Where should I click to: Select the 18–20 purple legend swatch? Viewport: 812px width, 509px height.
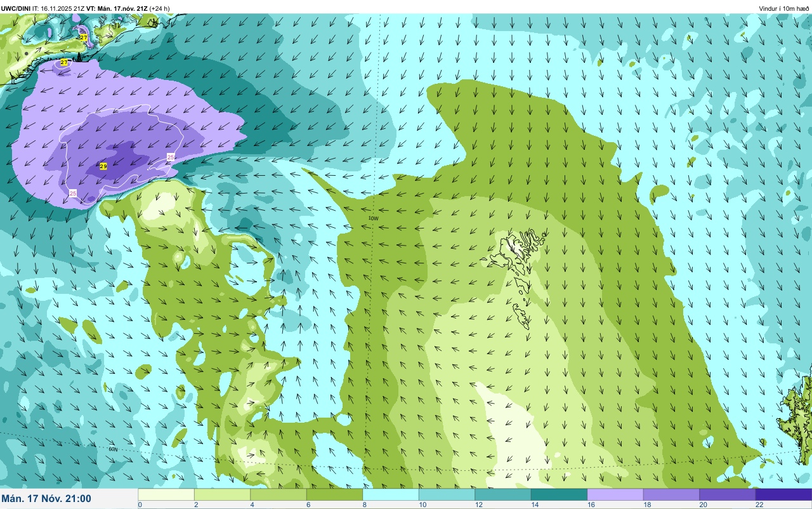[671, 494]
